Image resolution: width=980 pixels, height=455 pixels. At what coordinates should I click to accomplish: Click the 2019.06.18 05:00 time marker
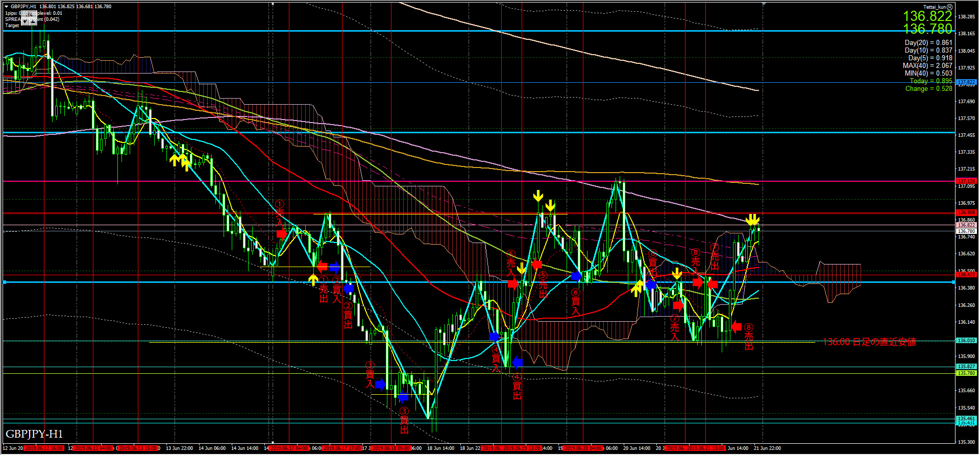pyautogui.click(x=391, y=448)
